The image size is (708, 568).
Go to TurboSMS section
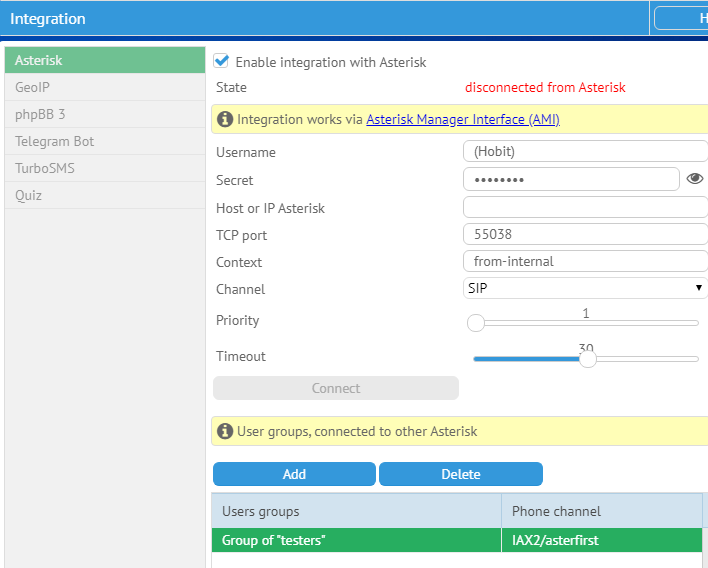pos(104,168)
